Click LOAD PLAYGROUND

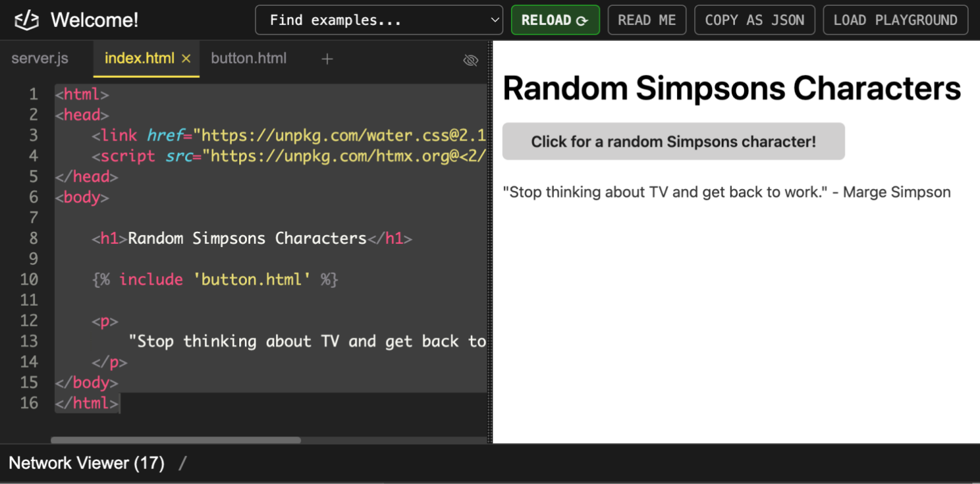[895, 20]
